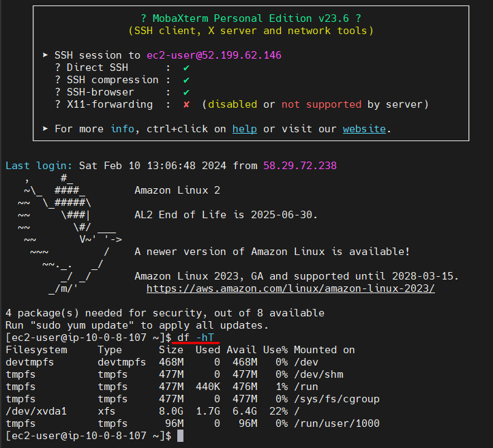Screen dimensions: 493x448
Task: Click the '440K' used value
Action: tap(208, 387)
